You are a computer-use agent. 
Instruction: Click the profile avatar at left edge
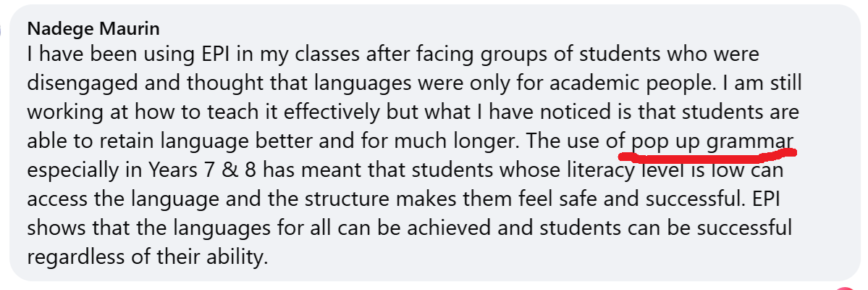coord(2,30)
